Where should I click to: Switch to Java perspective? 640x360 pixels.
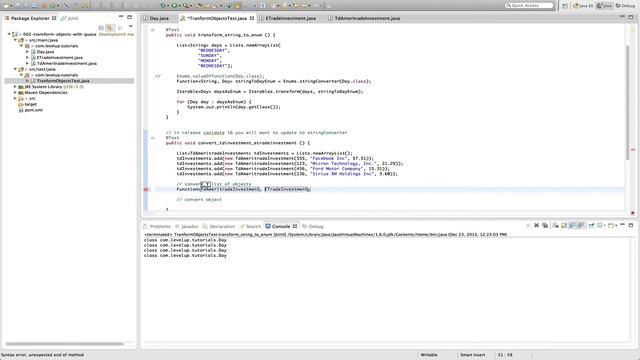(604, 6)
